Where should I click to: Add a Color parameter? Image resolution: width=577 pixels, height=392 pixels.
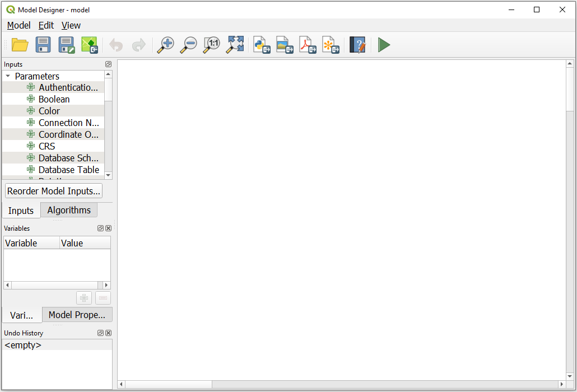point(53,111)
